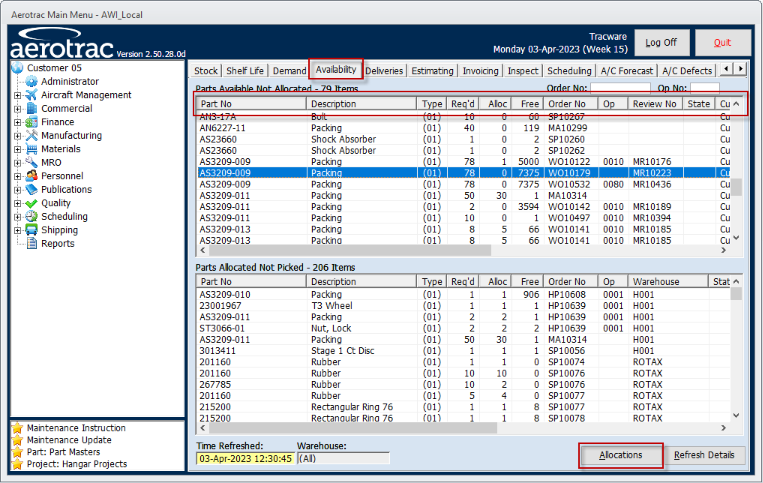Click the Allocations button
The height and width of the screenshot is (483, 763).
click(x=620, y=456)
